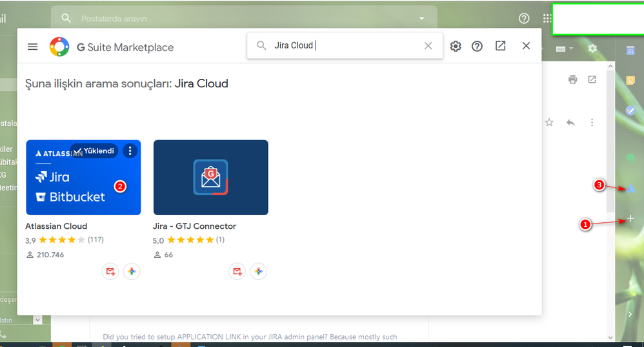
Task: Click the Atlassian Cloud app title
Action: (x=56, y=226)
